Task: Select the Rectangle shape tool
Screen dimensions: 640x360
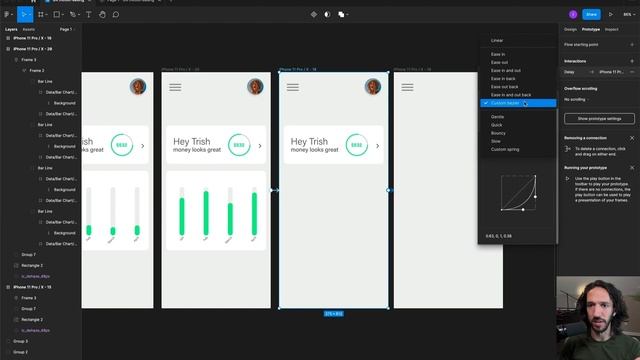Action: [x=56, y=14]
